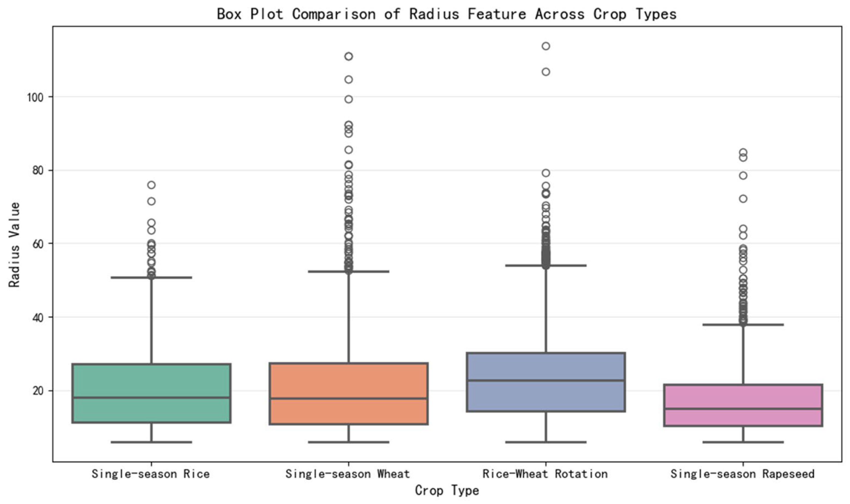Click the highest Single-season Rice outlier circle
Screen dimensions: 850x504
coord(151,185)
